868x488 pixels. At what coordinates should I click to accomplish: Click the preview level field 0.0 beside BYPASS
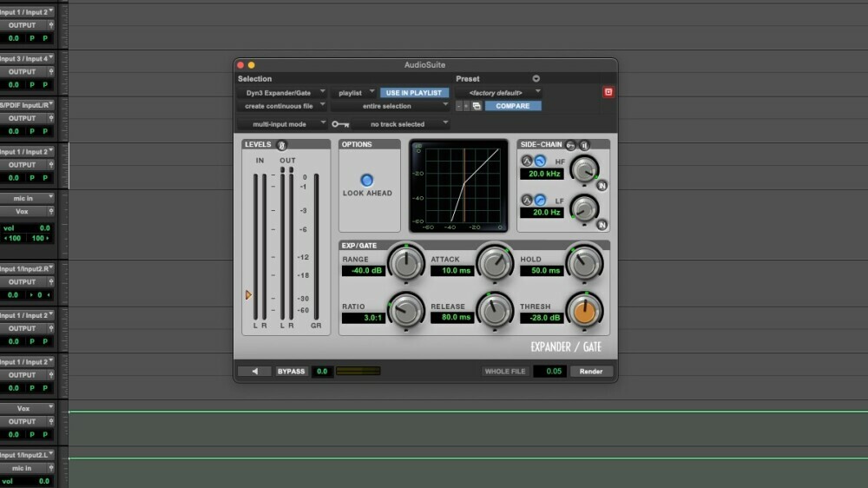pos(322,371)
